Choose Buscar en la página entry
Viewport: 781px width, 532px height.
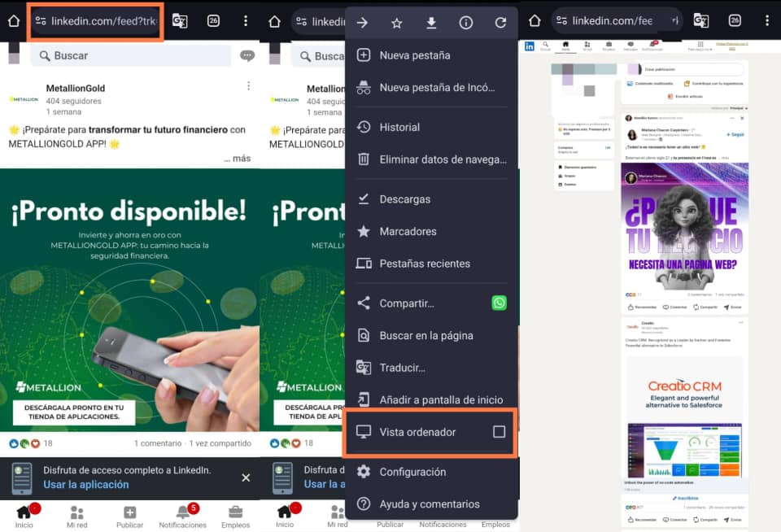point(432,336)
